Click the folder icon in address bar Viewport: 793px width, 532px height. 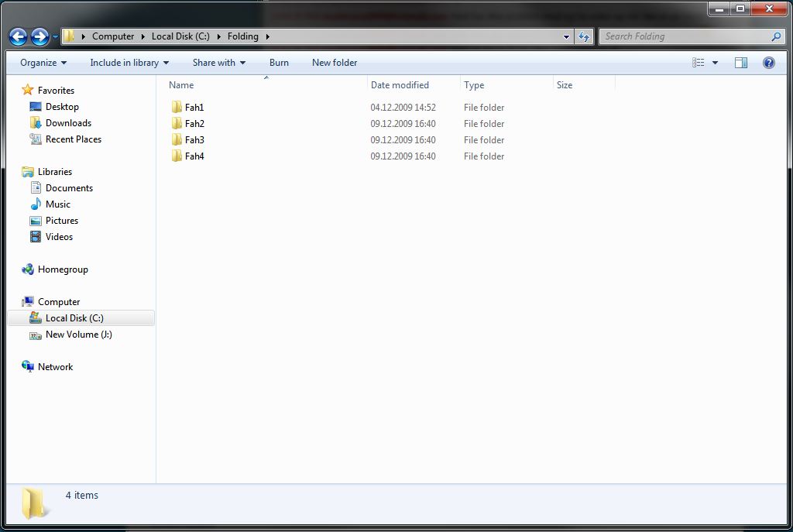click(x=69, y=36)
